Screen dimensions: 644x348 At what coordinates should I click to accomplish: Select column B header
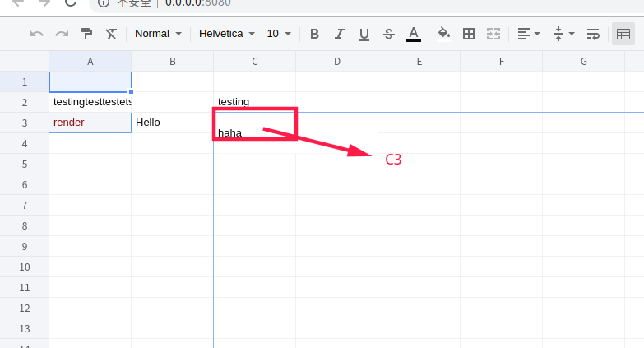173,61
